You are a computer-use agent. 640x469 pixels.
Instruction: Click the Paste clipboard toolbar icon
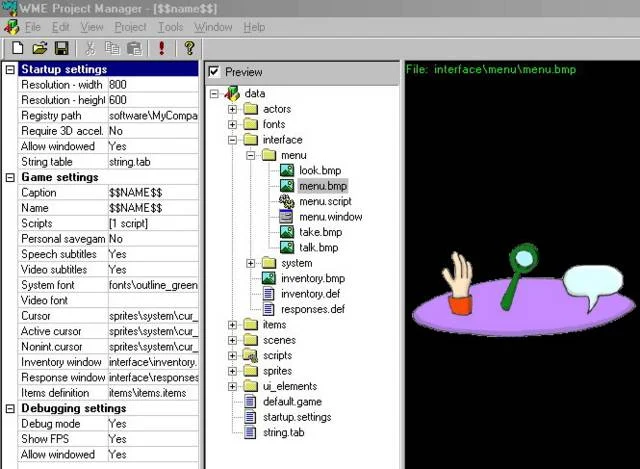[134, 48]
